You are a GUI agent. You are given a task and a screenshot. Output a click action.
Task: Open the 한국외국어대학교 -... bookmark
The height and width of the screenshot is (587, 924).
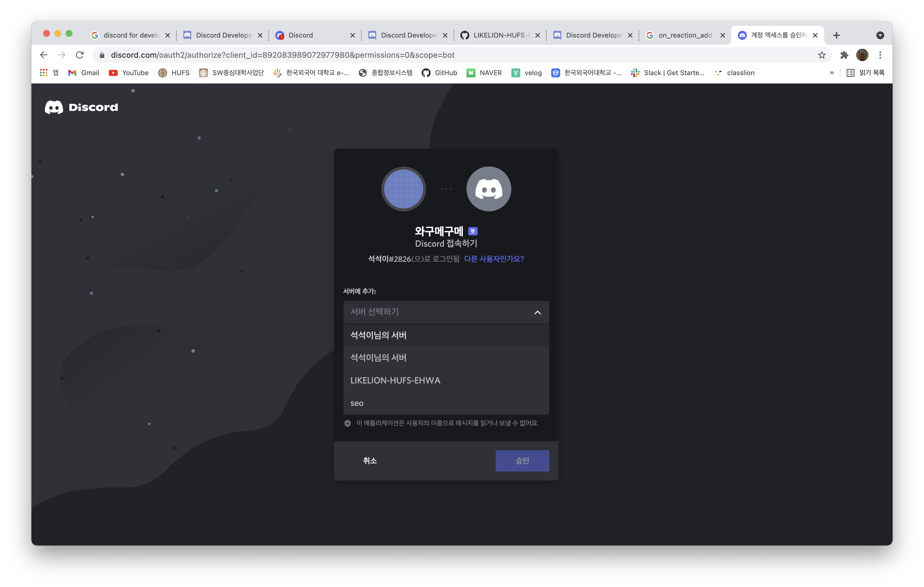[x=586, y=73]
